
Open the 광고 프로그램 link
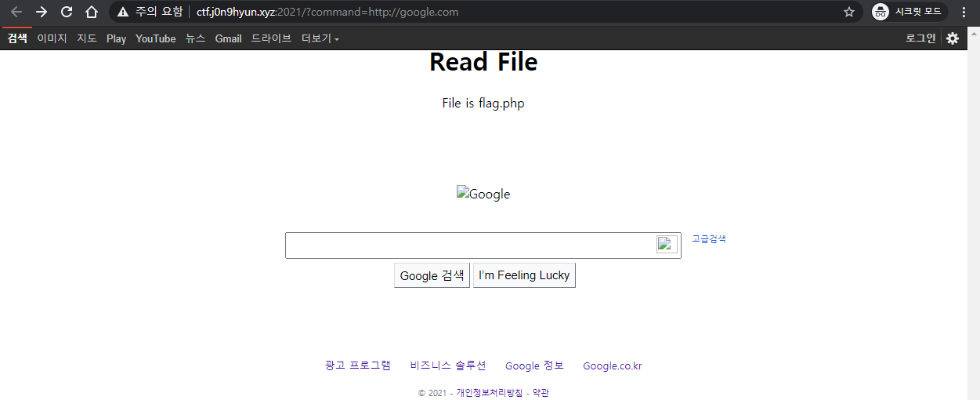pyautogui.click(x=358, y=365)
